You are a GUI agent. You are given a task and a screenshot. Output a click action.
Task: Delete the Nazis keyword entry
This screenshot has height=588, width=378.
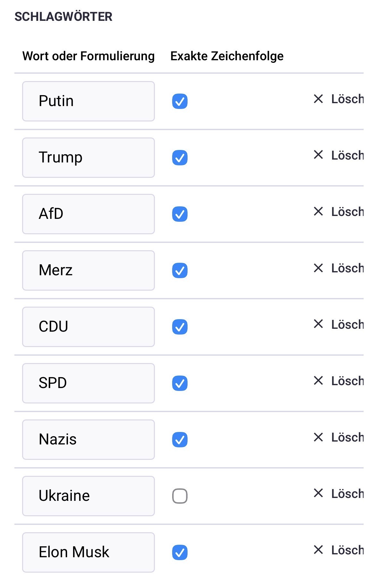point(318,437)
